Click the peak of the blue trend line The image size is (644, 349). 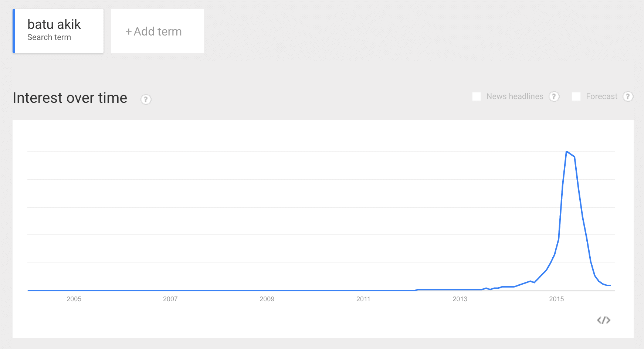coord(566,152)
